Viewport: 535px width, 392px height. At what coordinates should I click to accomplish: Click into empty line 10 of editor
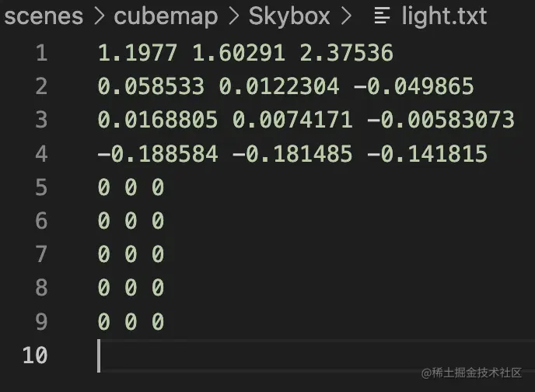[x=316, y=355]
